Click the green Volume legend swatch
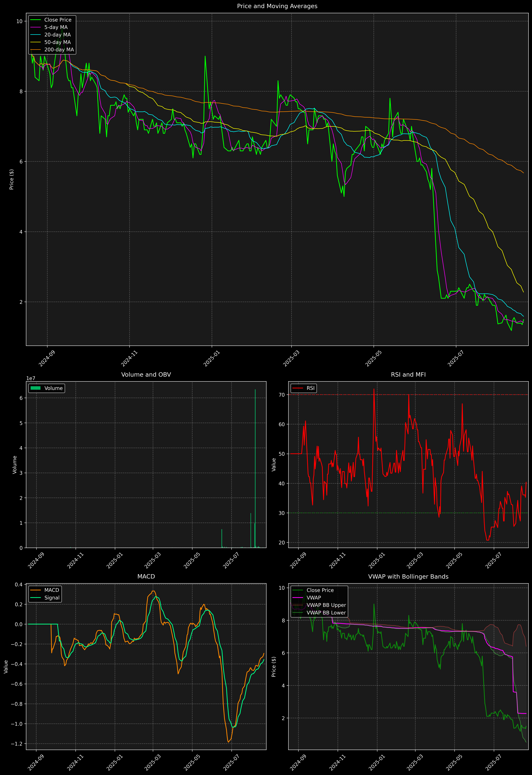This screenshot has width=532, height=775. (x=35, y=388)
